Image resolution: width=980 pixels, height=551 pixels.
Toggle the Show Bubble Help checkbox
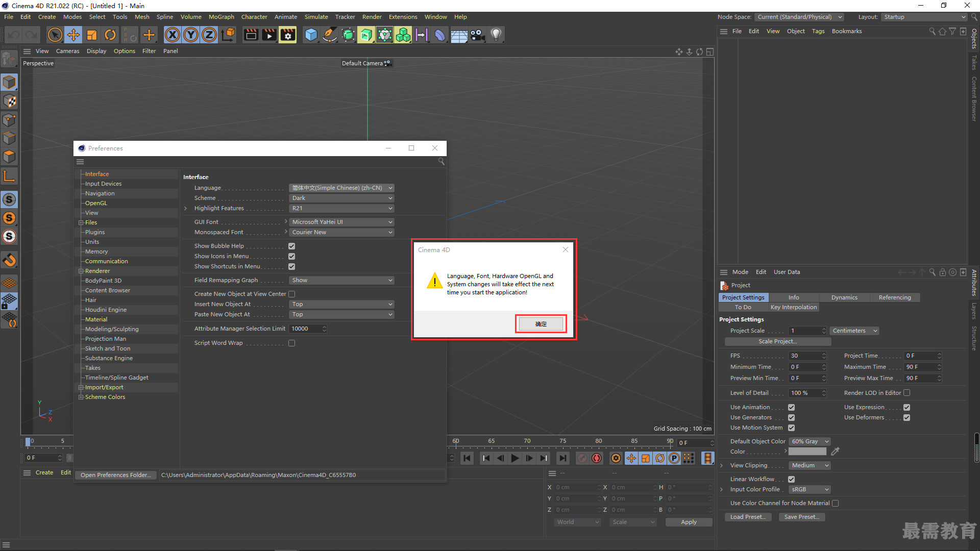click(292, 246)
